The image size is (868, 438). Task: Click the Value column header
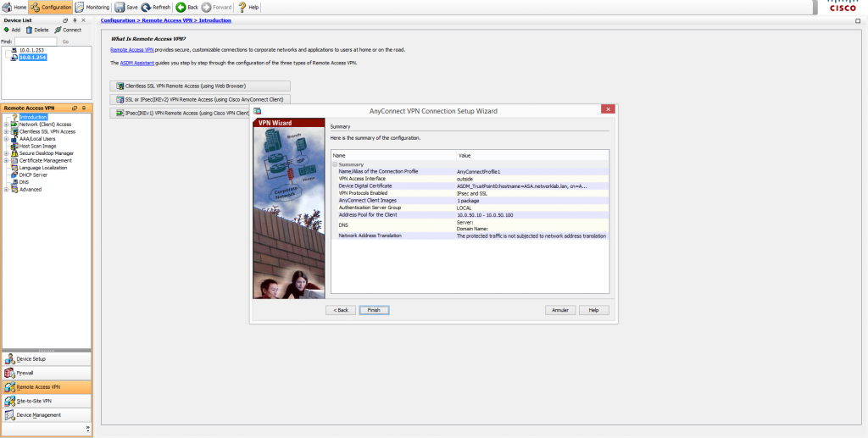[532, 156]
